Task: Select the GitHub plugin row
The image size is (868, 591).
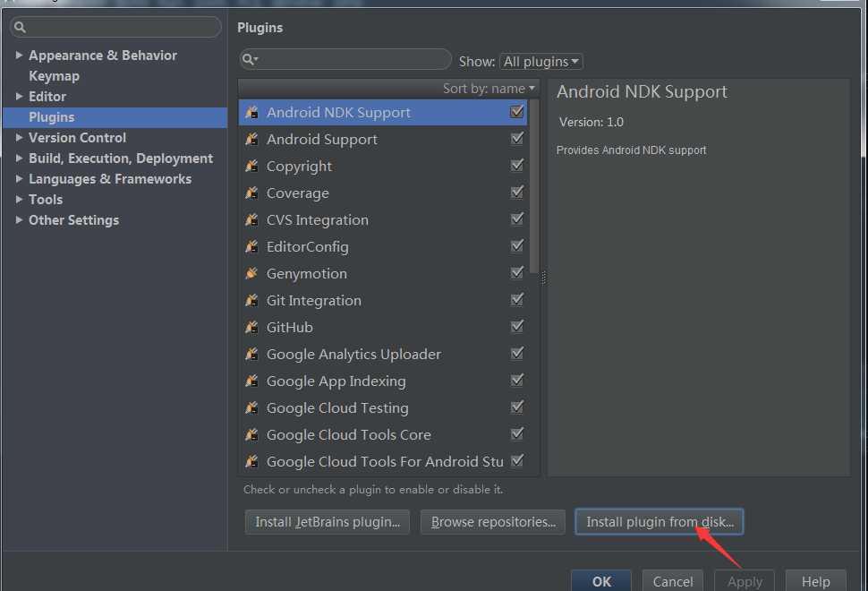Action: point(383,328)
